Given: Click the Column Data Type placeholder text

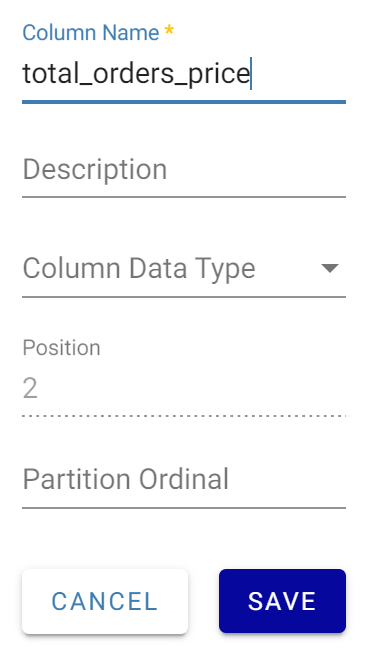Looking at the screenshot, I should pos(139,269).
